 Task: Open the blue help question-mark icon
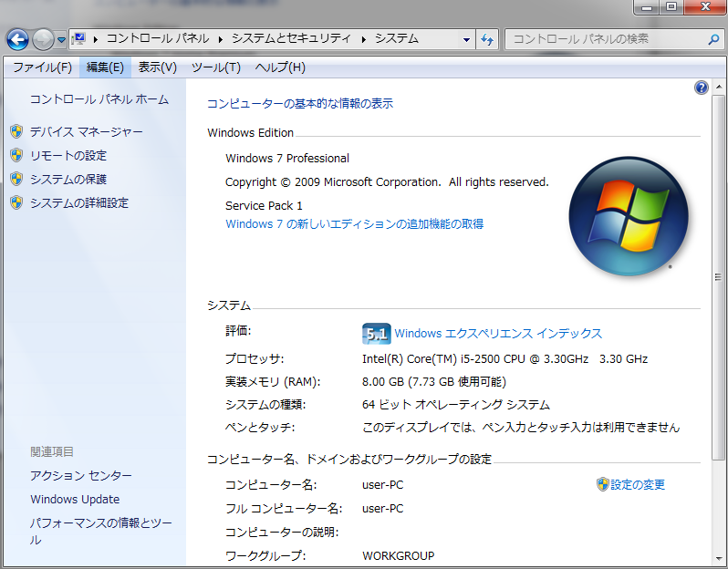pyautogui.click(x=701, y=88)
